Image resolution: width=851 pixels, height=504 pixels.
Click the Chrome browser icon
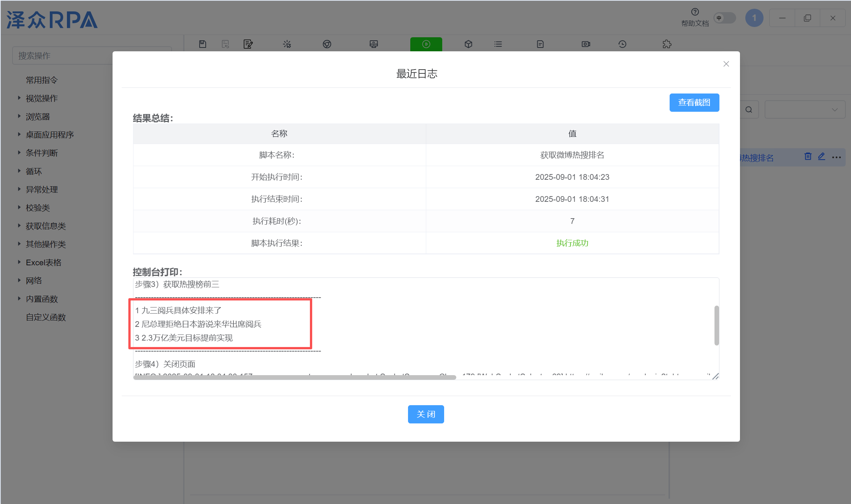[x=327, y=44]
